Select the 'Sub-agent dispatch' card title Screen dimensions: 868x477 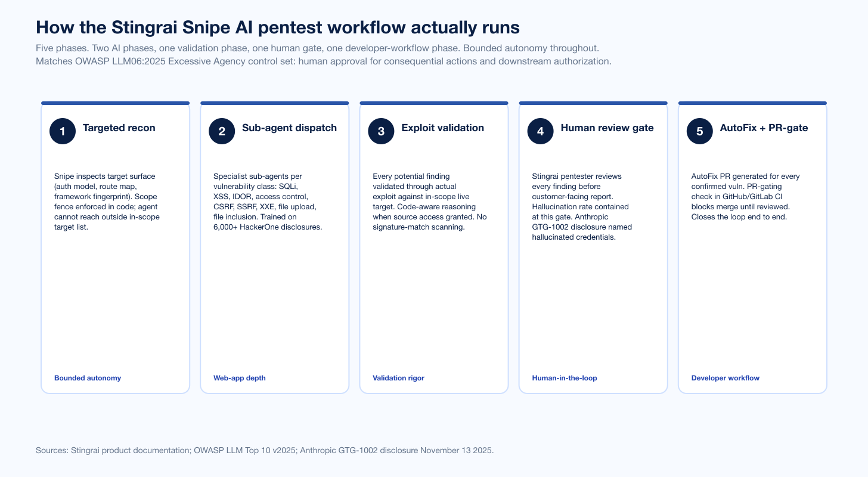(289, 128)
